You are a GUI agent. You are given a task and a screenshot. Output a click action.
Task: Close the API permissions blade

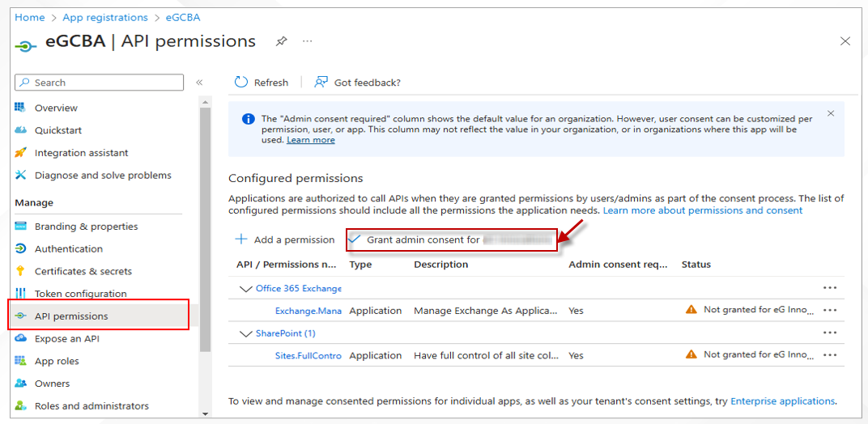(x=845, y=41)
